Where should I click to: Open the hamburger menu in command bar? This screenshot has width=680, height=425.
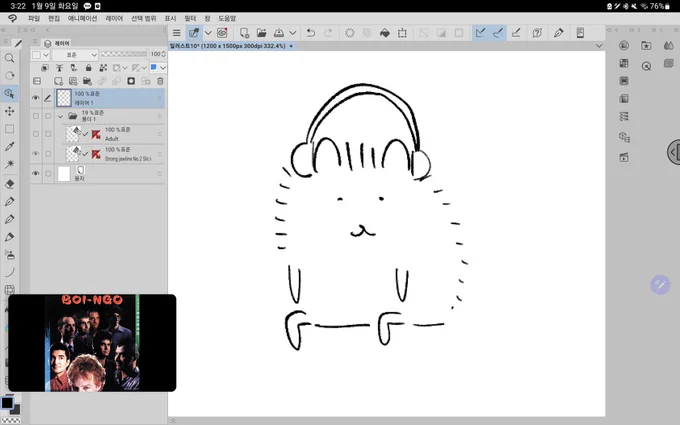177,33
